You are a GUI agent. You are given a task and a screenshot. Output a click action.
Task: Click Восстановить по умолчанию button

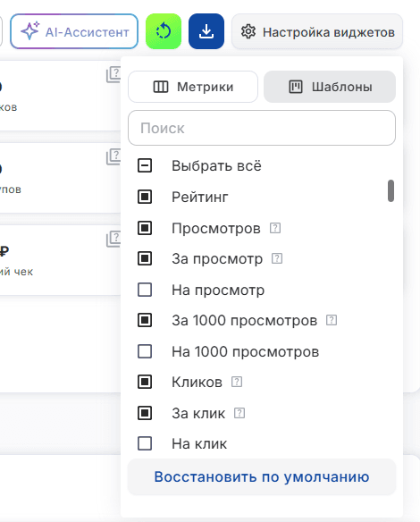click(262, 476)
